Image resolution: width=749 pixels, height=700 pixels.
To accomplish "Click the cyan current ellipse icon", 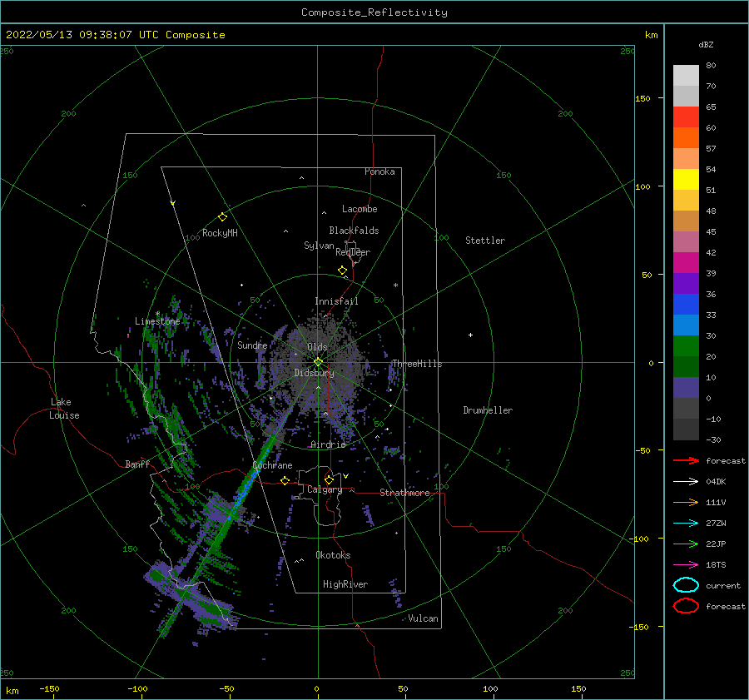I will click(x=686, y=585).
